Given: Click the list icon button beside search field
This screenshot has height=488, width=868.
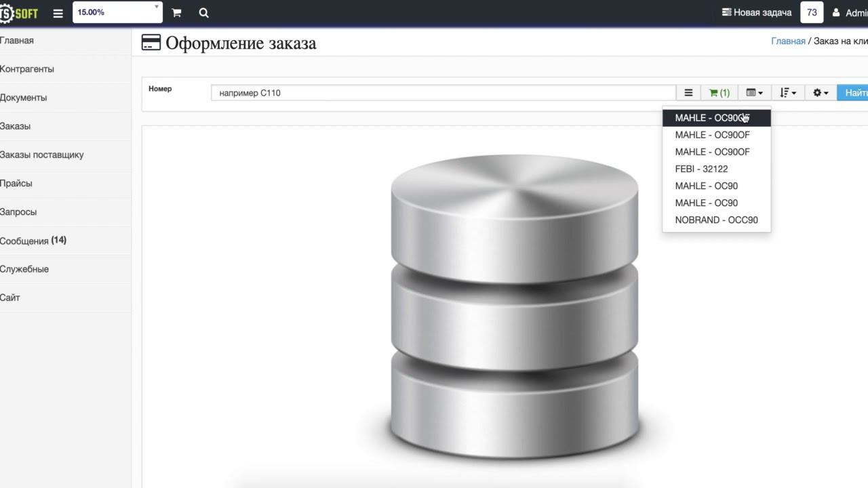Looking at the screenshot, I should point(688,93).
